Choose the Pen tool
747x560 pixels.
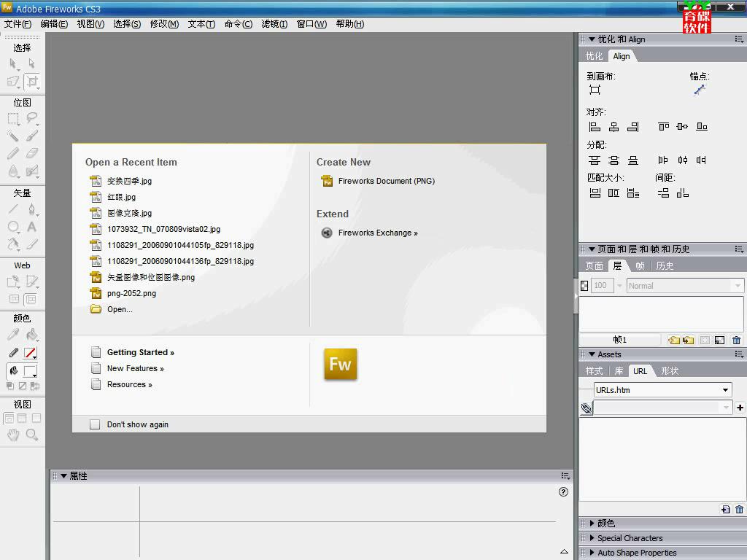click(x=31, y=209)
